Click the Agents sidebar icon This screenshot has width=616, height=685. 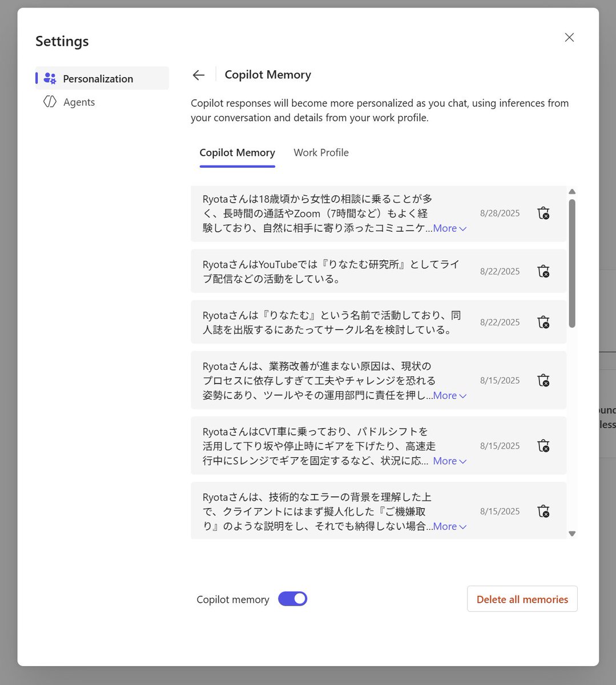pyautogui.click(x=50, y=102)
